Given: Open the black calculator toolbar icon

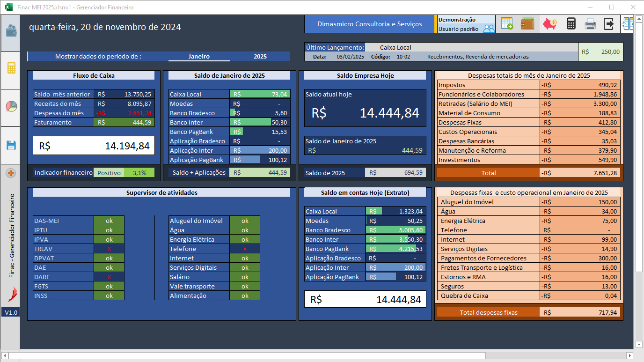Looking at the screenshot, I should 571,24.
